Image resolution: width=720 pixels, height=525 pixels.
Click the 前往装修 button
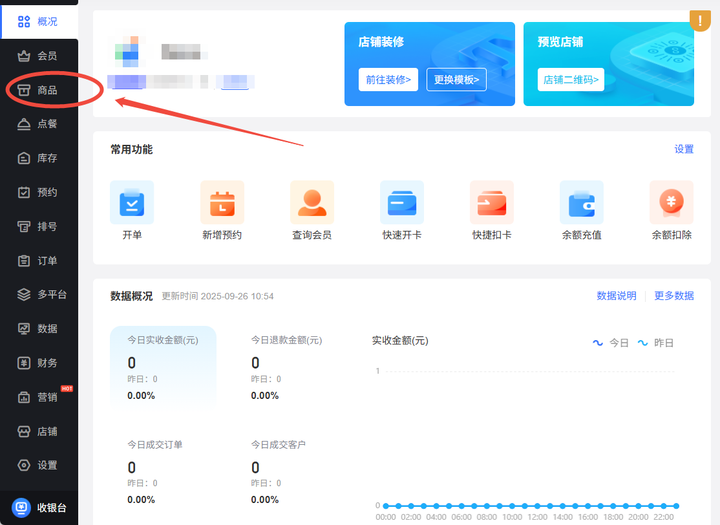pyautogui.click(x=388, y=79)
